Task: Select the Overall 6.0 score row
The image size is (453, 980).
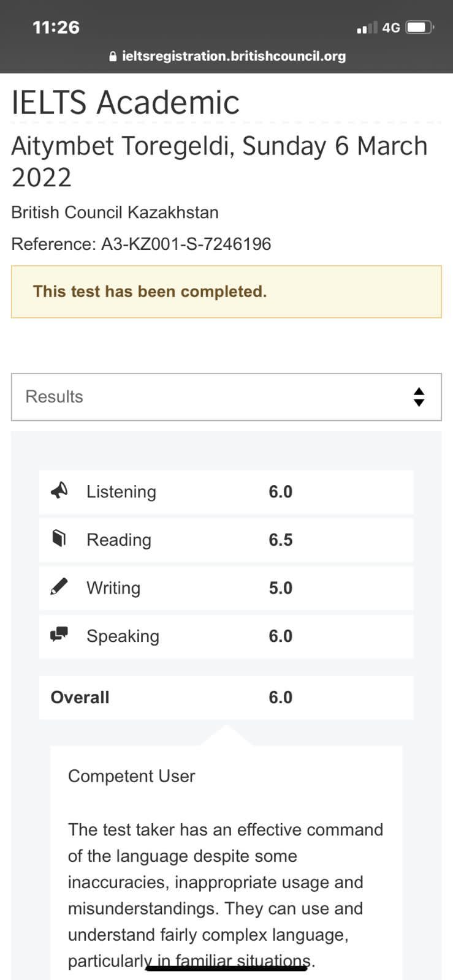Action: pos(226,697)
